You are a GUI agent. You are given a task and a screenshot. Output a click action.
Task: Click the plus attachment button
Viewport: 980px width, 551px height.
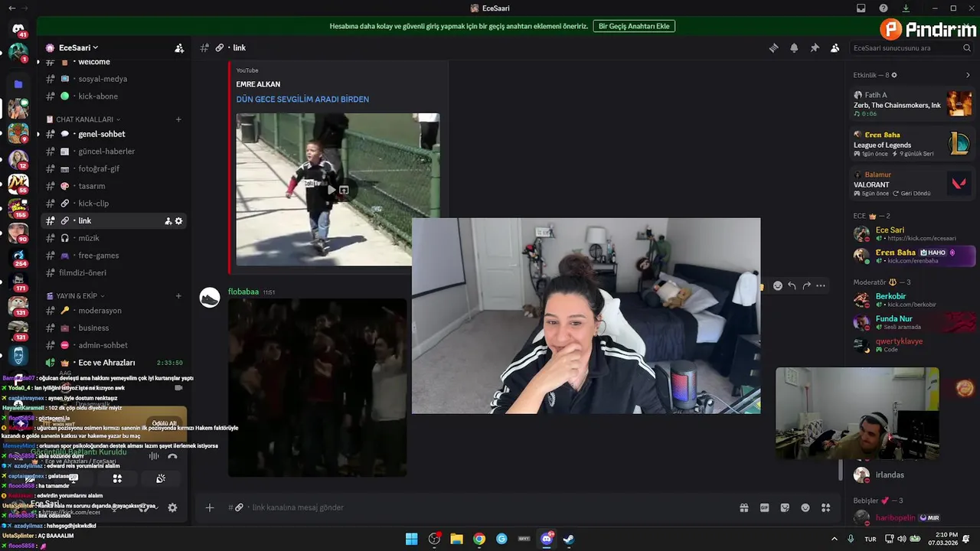click(x=210, y=507)
